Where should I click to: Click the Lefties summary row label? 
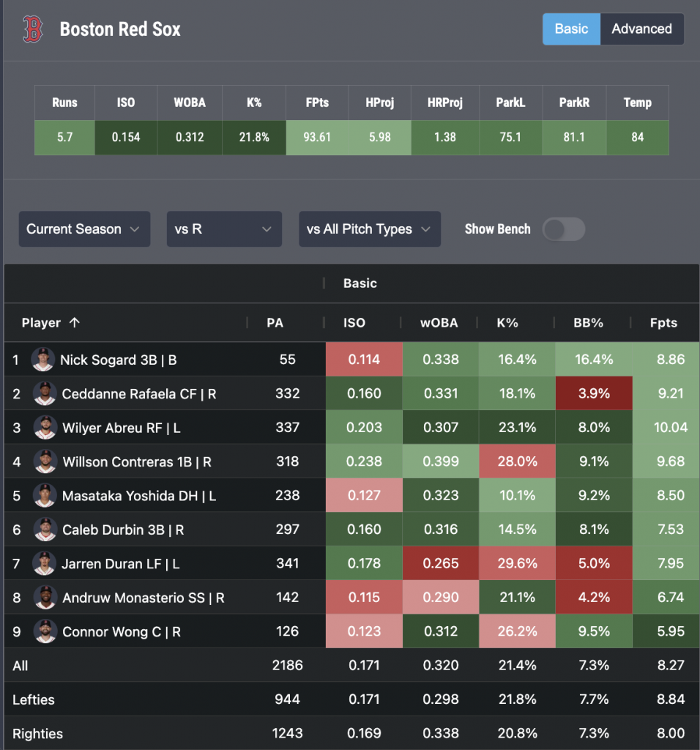[x=34, y=699]
